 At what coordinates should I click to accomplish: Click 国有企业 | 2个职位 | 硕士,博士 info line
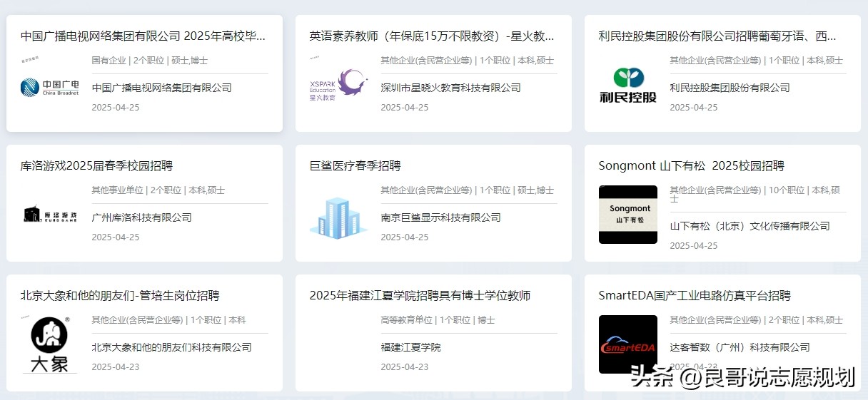point(150,61)
